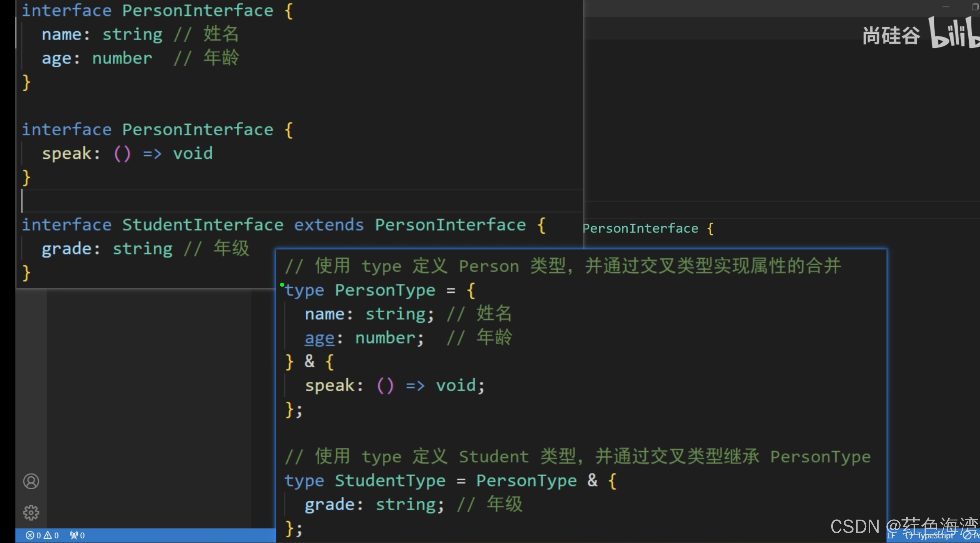Image resolution: width=980 pixels, height=543 pixels.
Task: Click the speak property in the PersonType popup
Action: tap(330, 386)
